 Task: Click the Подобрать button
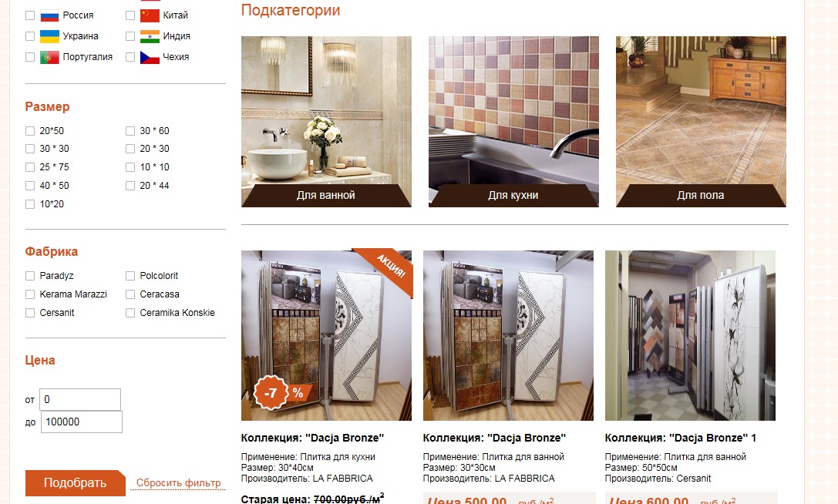coord(76,483)
